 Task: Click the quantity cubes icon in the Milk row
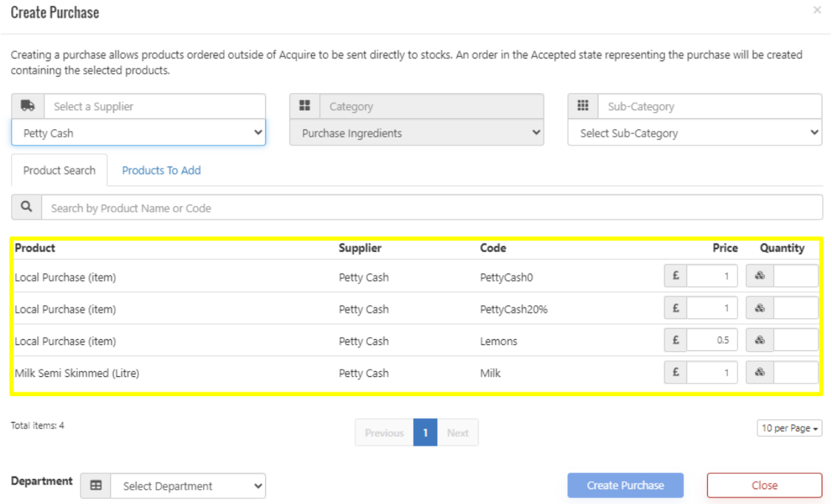760,373
